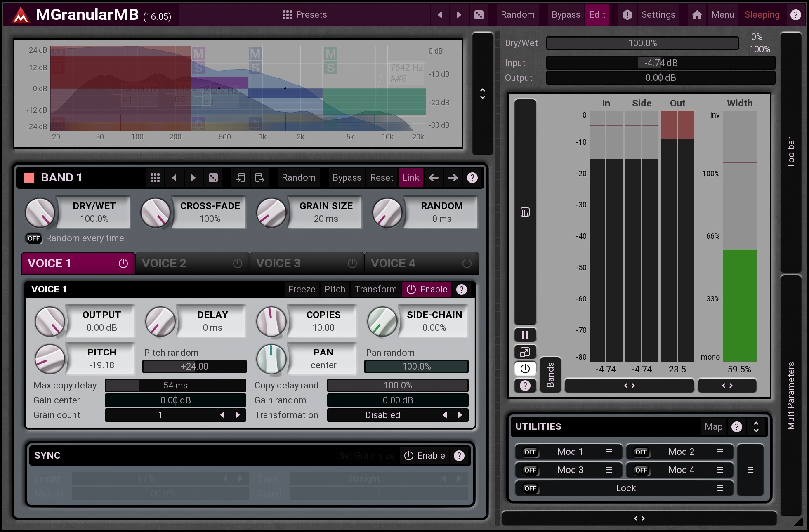
Task: Open the Lock menu icon
Action: tap(720, 488)
